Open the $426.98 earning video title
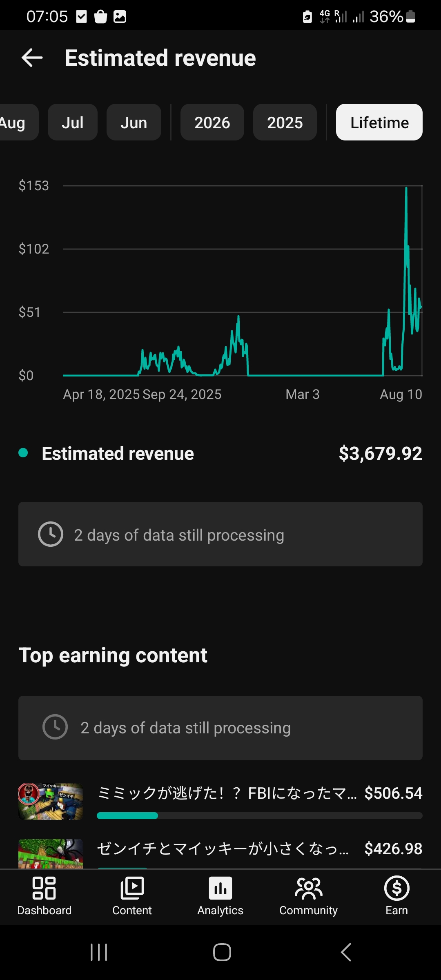The image size is (441, 980). tap(223, 849)
